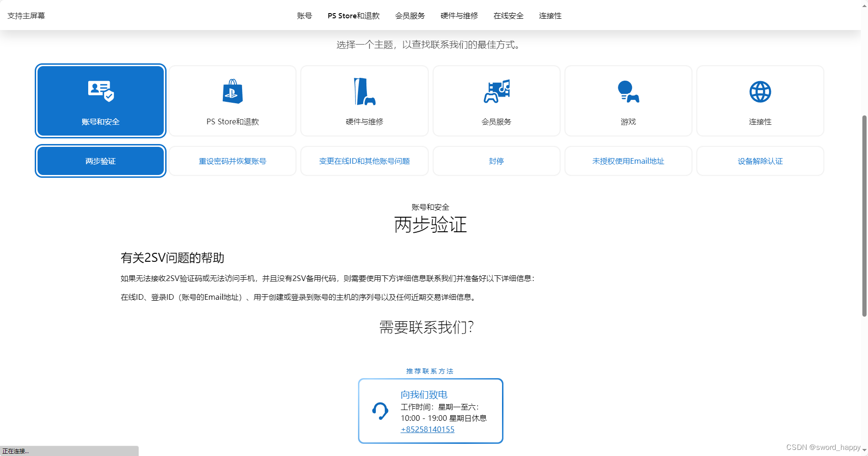Click the PS Store shopping bag icon
This screenshot has height=456, width=868.
point(233,91)
